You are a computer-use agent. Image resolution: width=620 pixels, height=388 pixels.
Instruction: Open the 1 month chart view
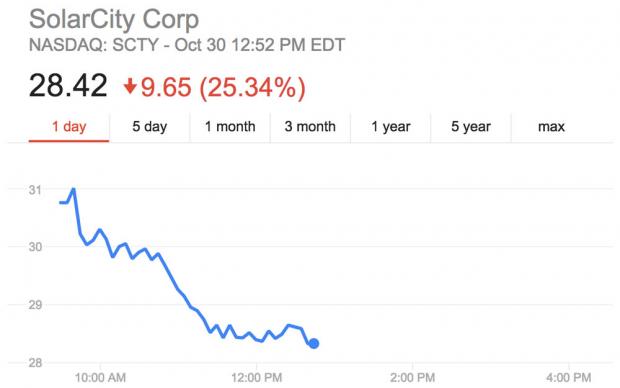pyautogui.click(x=230, y=127)
